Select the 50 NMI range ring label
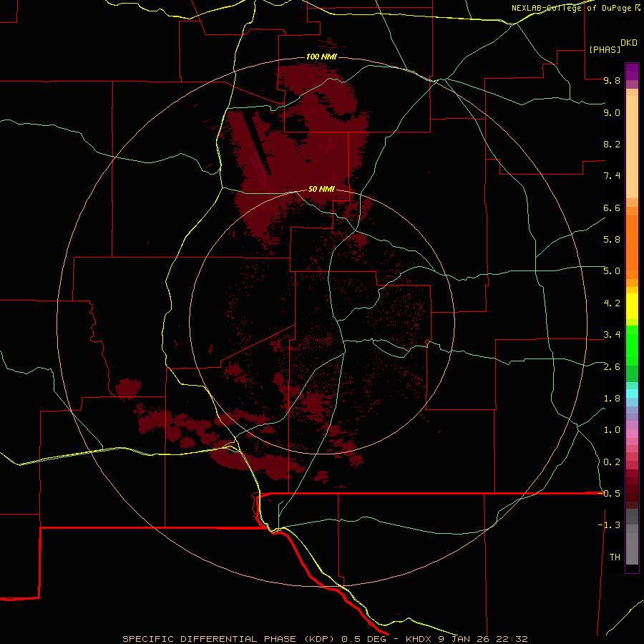Viewport: 644px width, 644px height. (x=321, y=189)
